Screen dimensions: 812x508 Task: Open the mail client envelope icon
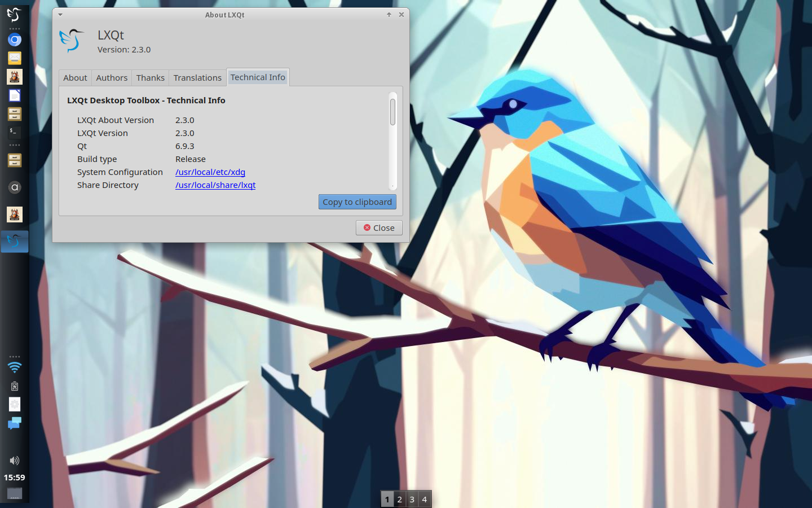[15, 58]
